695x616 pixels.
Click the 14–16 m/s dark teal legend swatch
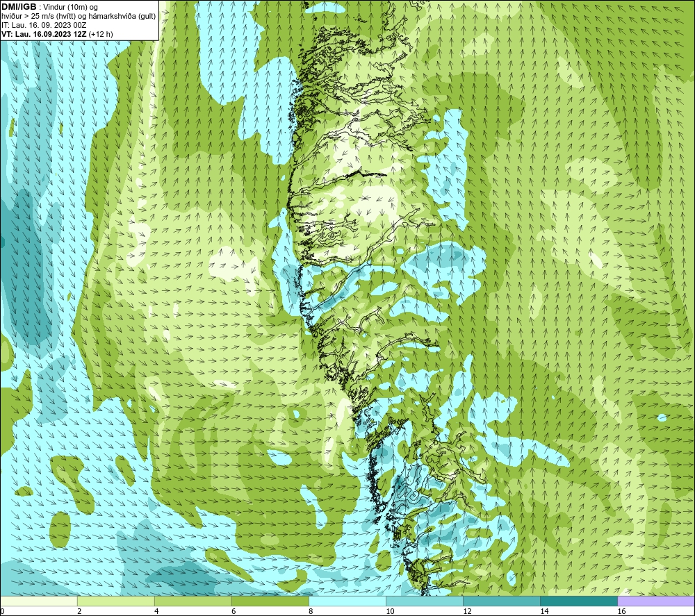[578, 601]
